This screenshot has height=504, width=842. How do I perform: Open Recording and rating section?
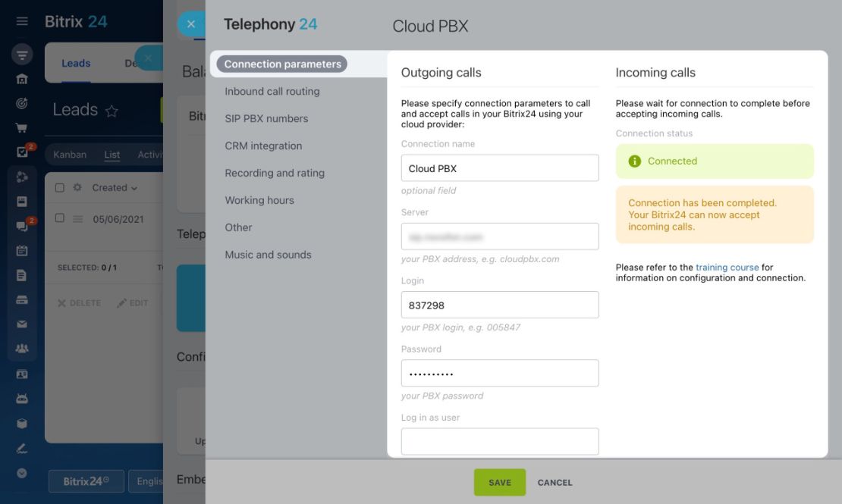275,173
